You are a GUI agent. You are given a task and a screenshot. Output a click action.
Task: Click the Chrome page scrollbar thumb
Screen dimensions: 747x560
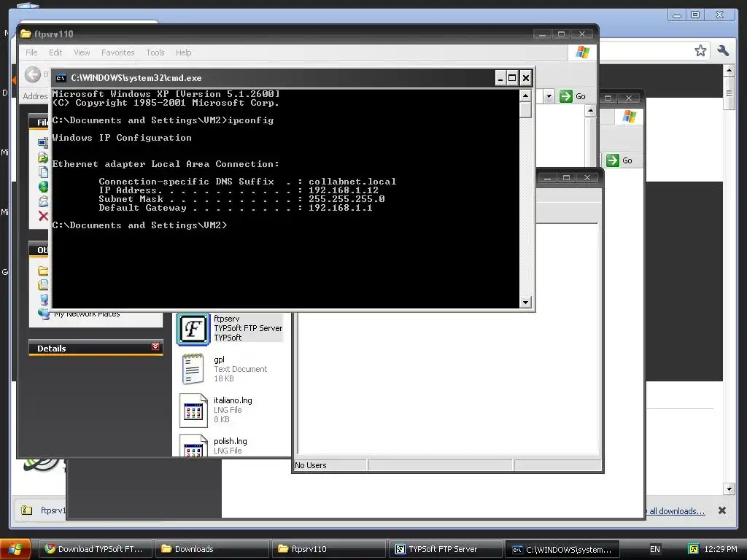pyautogui.click(x=729, y=93)
